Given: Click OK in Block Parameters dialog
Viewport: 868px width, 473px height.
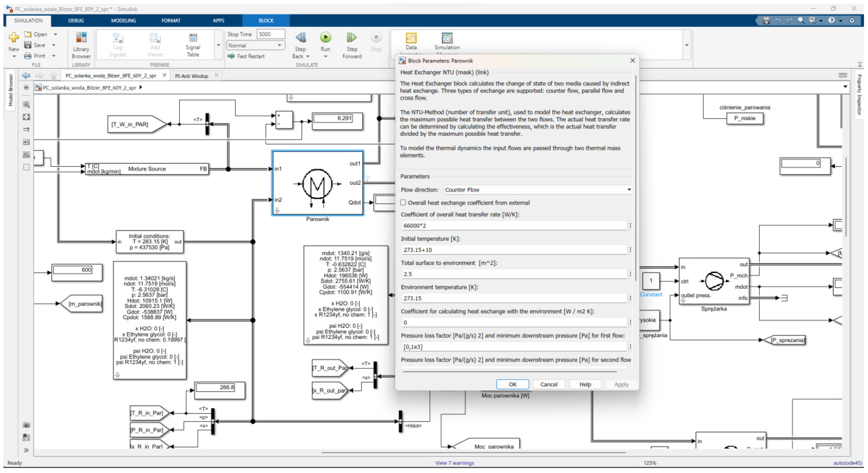Looking at the screenshot, I should pos(513,384).
